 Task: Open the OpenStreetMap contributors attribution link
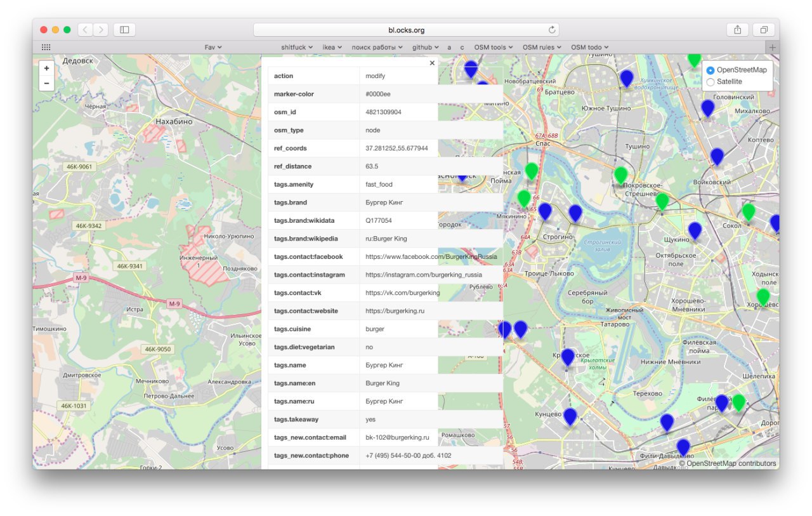pyautogui.click(x=731, y=463)
